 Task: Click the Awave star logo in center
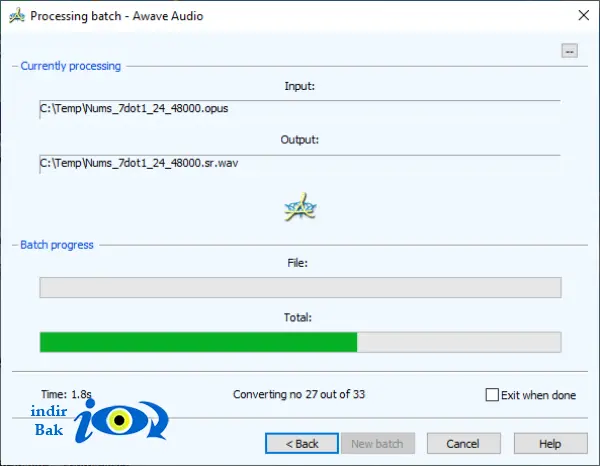(300, 207)
